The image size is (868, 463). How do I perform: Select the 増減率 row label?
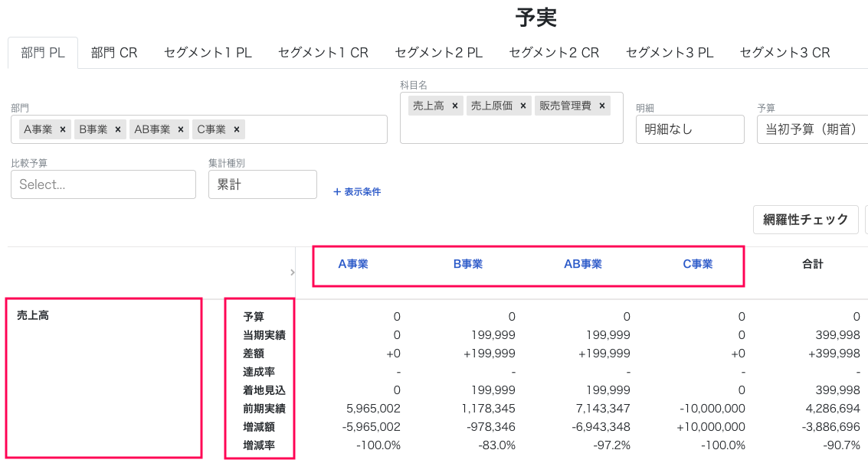tap(258, 445)
